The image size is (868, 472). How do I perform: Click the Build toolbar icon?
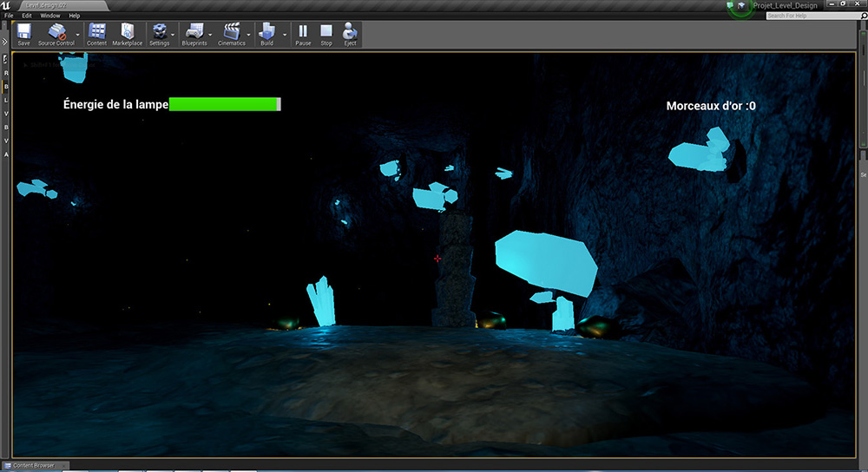pyautogui.click(x=266, y=34)
